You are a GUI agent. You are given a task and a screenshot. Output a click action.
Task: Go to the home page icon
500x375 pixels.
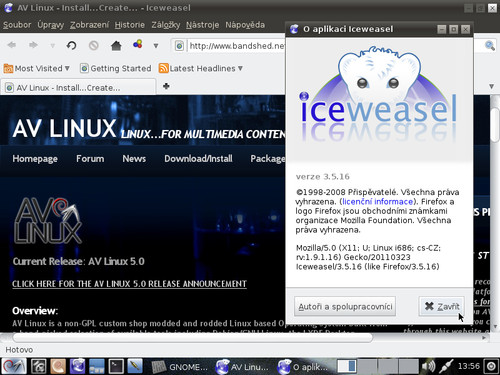(116, 45)
